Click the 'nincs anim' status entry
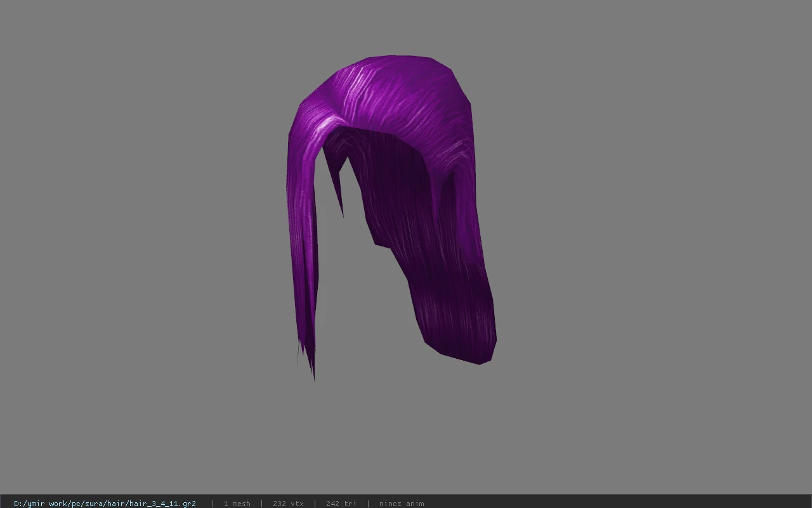 point(402,504)
